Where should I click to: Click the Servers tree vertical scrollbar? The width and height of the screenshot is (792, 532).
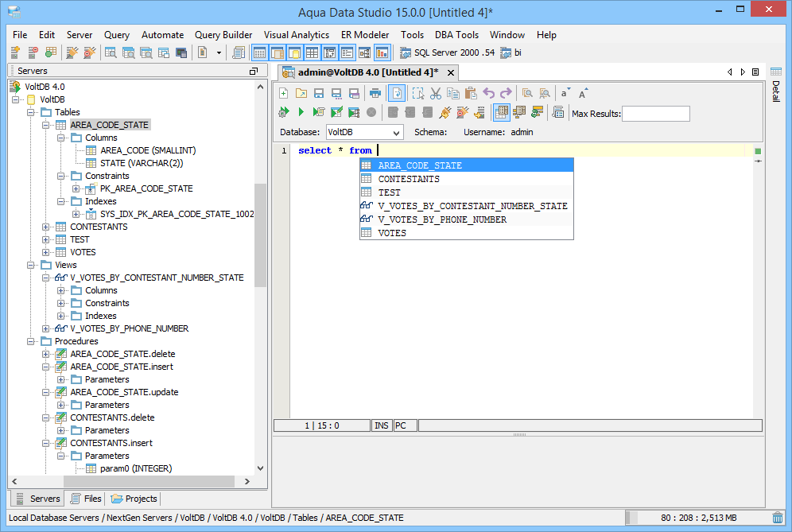coord(260,235)
